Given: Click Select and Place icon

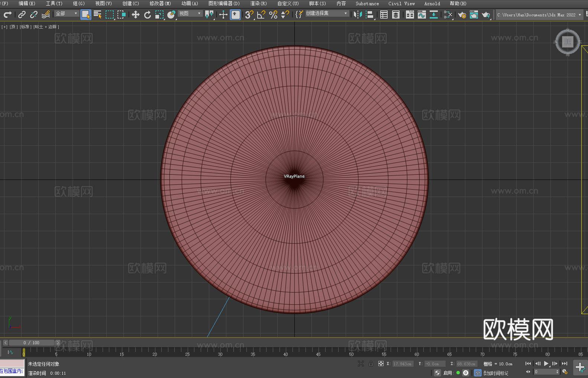Looking at the screenshot, I should pyautogui.click(x=171, y=14).
